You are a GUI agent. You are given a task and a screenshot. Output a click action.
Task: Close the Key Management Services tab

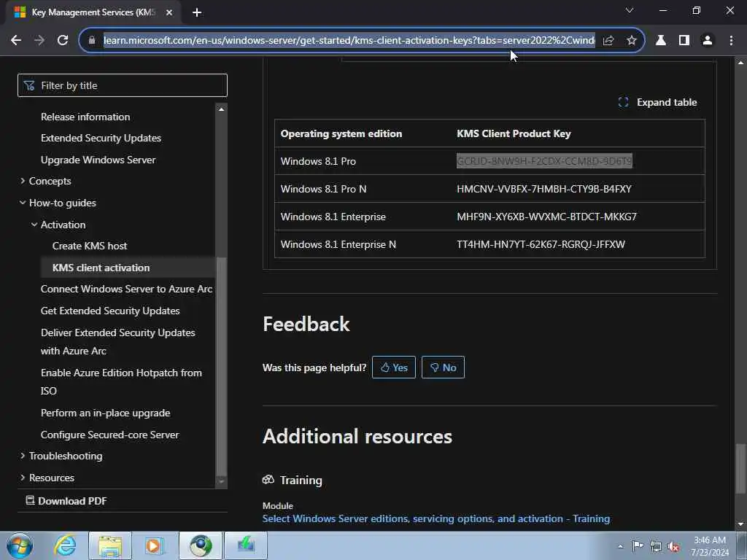(x=169, y=12)
